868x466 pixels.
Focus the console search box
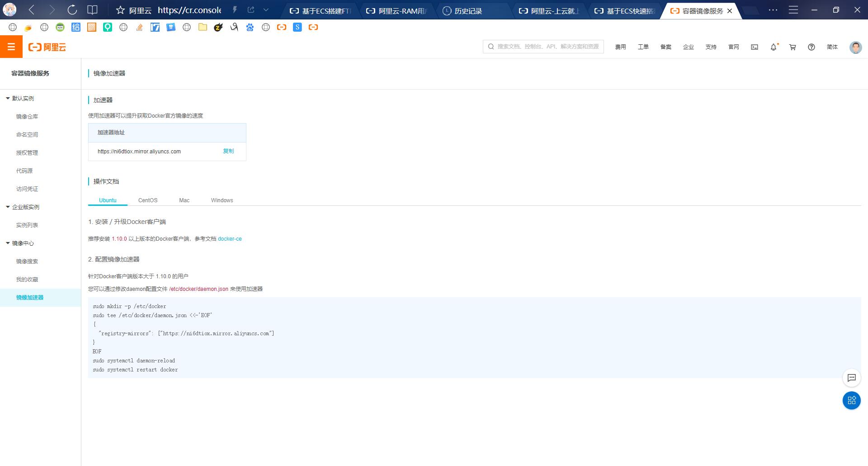click(543, 47)
